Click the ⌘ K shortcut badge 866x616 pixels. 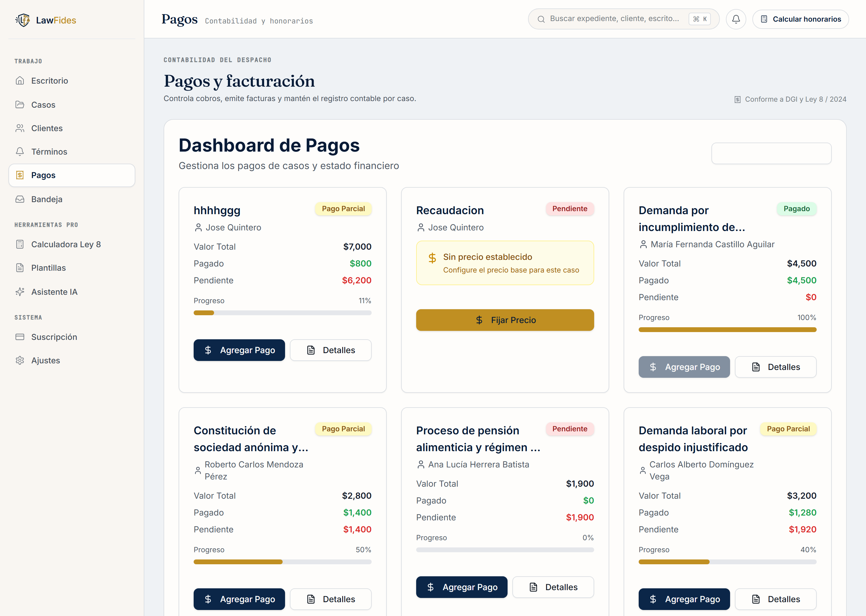point(700,19)
